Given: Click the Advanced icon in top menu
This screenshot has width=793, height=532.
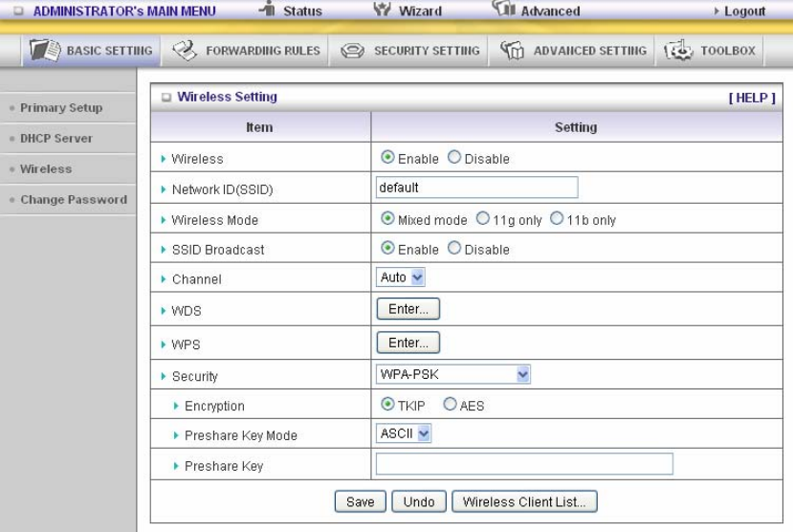Looking at the screenshot, I should tap(504, 8).
